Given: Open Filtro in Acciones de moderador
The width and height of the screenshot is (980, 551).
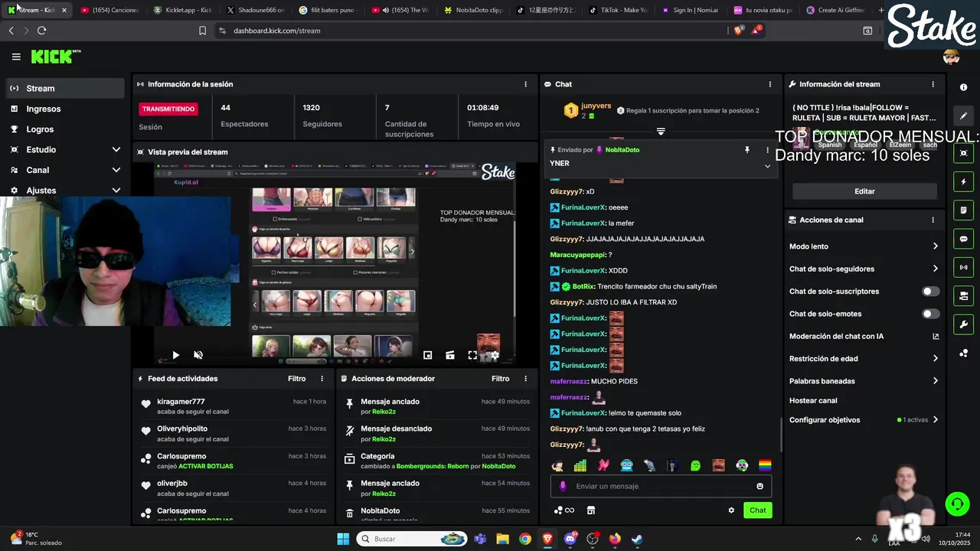Looking at the screenshot, I should (501, 379).
